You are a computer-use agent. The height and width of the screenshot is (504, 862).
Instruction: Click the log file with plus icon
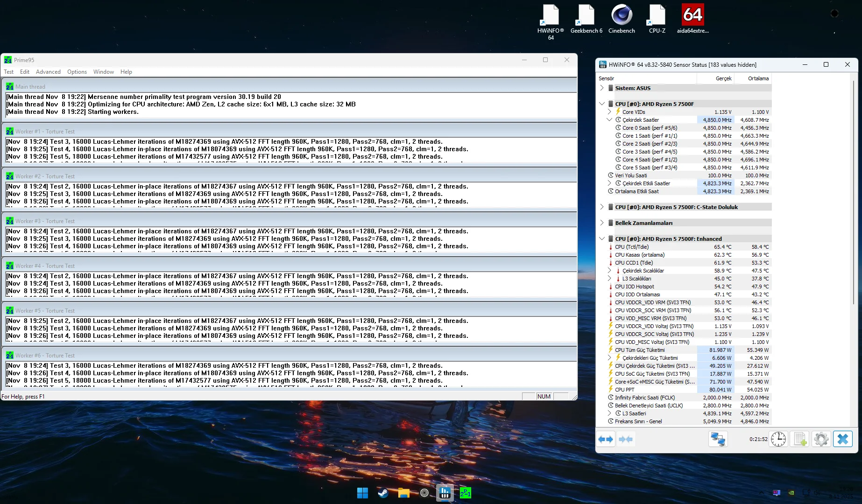point(800,439)
